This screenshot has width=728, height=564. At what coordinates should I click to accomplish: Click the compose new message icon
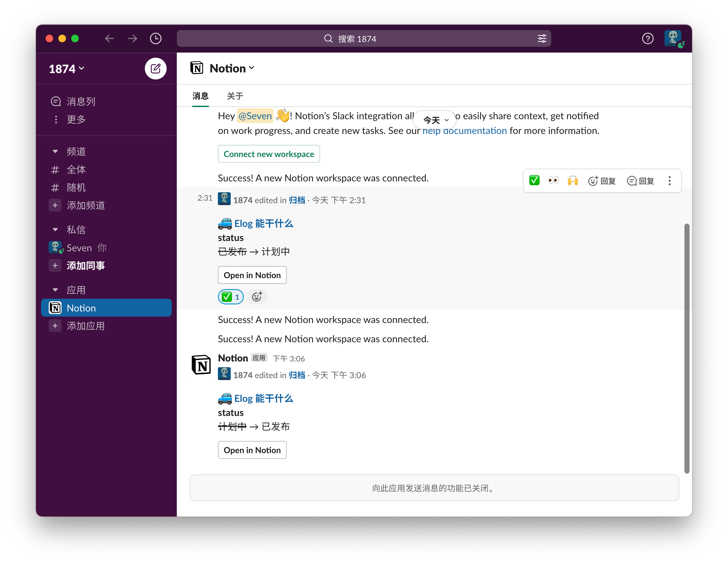tap(155, 69)
